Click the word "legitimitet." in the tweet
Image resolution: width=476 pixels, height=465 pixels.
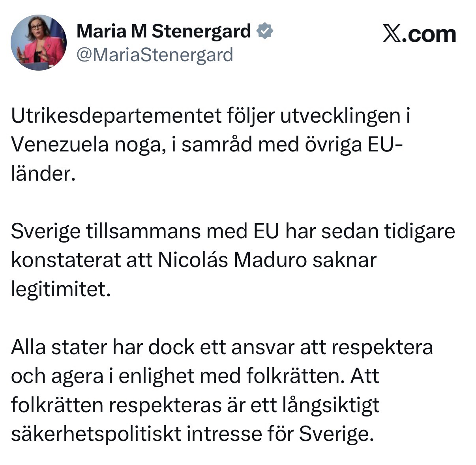click(59, 289)
